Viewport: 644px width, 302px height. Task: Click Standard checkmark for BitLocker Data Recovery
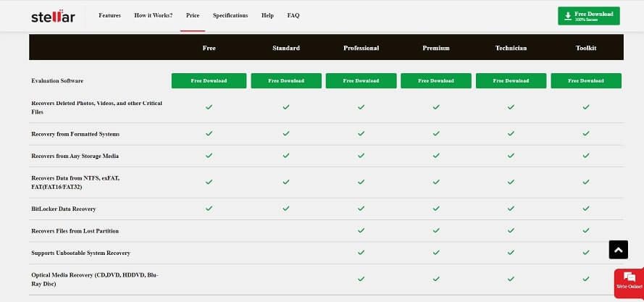(x=286, y=209)
